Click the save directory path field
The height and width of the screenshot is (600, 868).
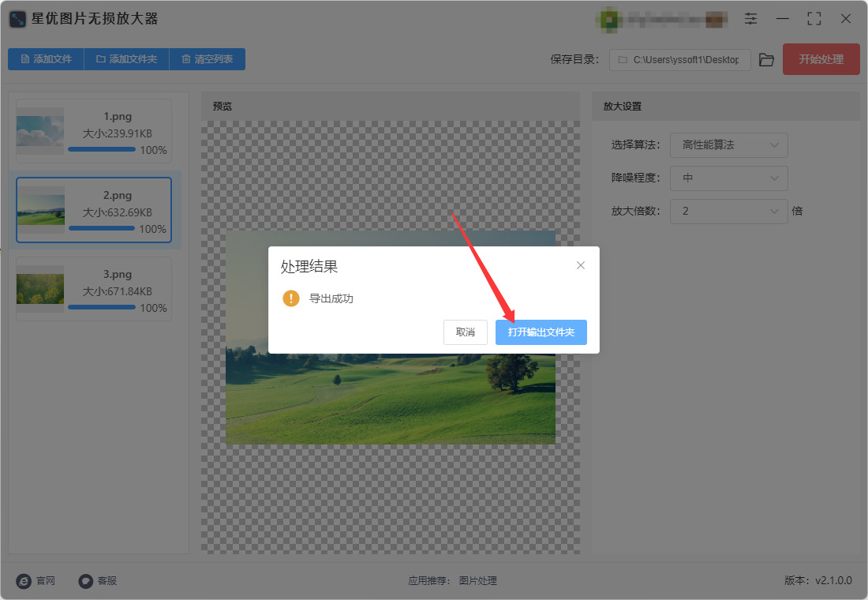coord(679,60)
